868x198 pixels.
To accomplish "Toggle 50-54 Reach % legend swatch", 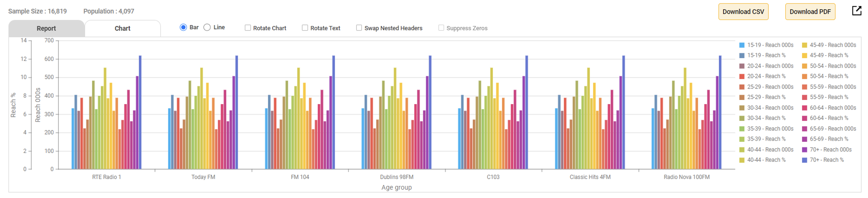I will click(804, 77).
